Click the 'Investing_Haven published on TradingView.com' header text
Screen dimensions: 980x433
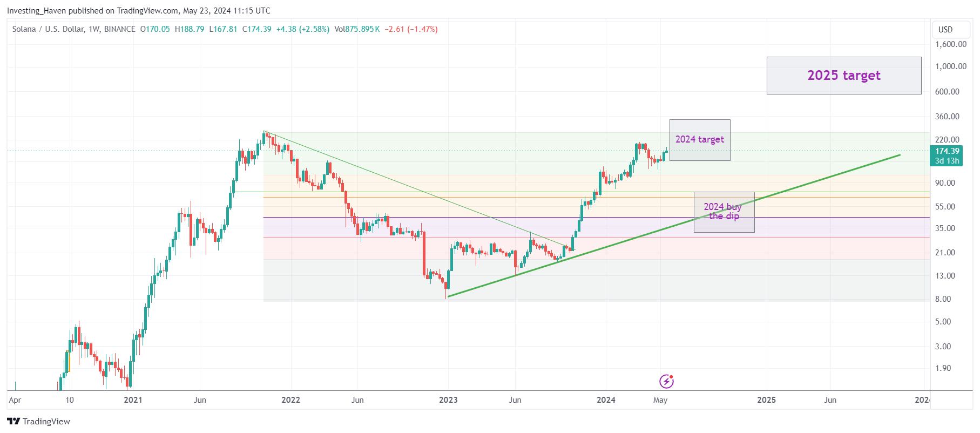coord(92,11)
